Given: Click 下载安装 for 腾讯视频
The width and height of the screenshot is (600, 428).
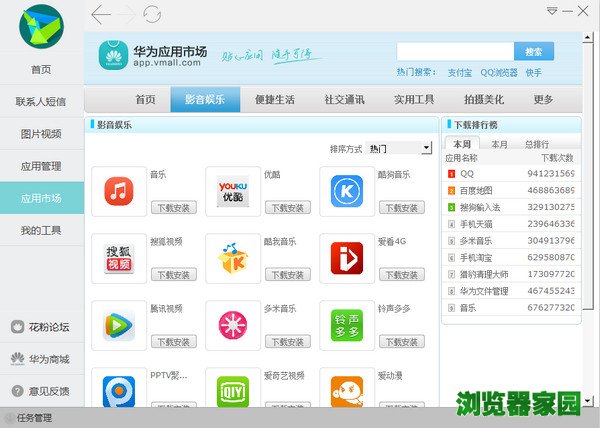Looking at the screenshot, I should point(174,342).
